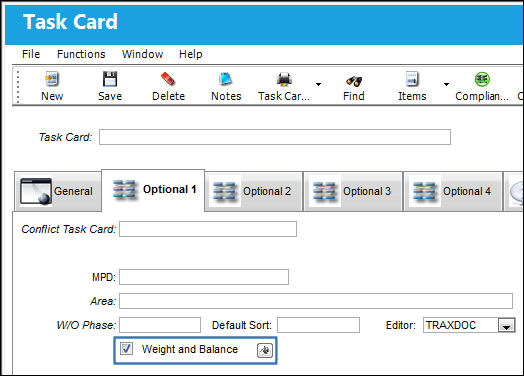The image size is (524, 376).
Task: Select the Optional 1 tab
Action: click(153, 190)
